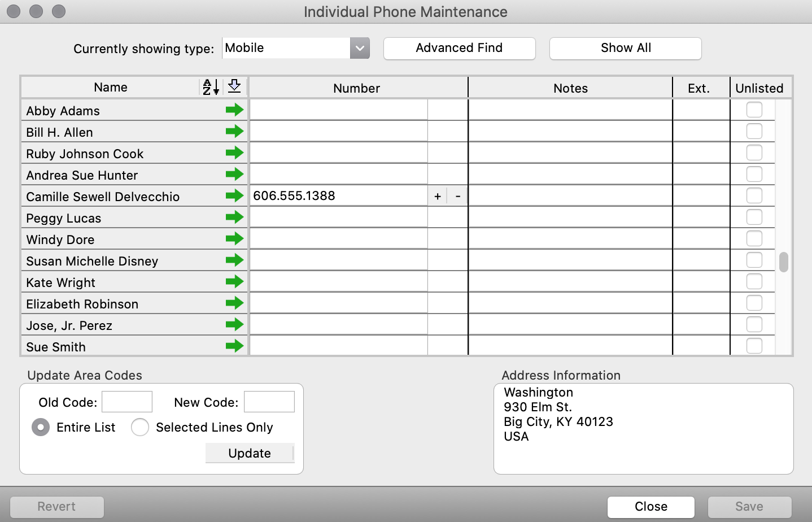Click the green arrow for Kate Wright
Screen dimensions: 812x522
234,282
